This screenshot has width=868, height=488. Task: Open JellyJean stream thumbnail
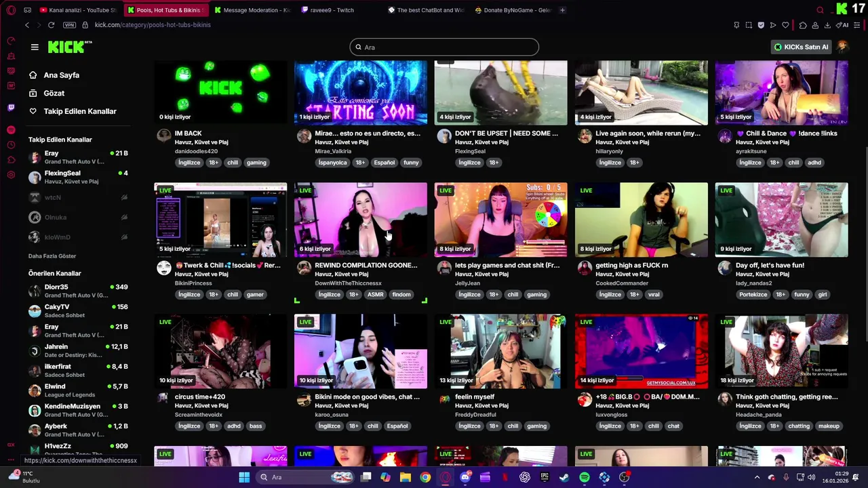500,220
